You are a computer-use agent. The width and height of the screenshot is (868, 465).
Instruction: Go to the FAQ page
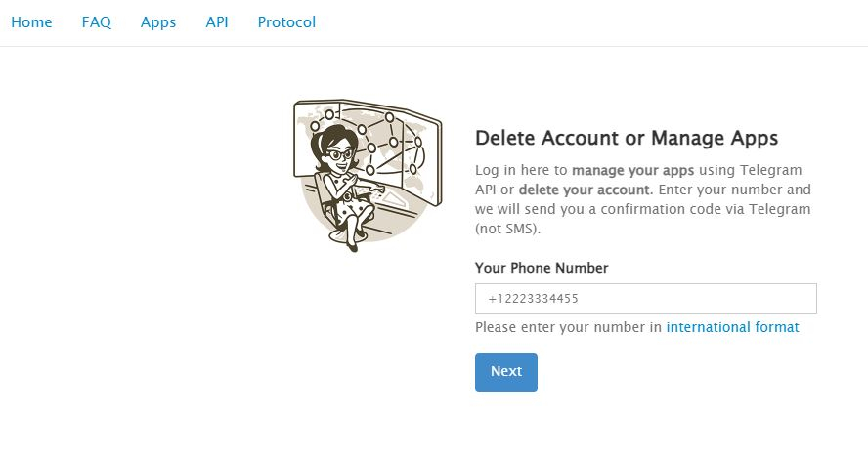point(96,21)
